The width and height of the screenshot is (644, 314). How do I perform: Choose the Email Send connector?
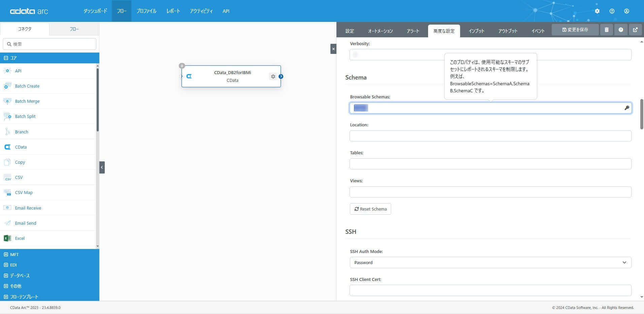[x=26, y=223]
